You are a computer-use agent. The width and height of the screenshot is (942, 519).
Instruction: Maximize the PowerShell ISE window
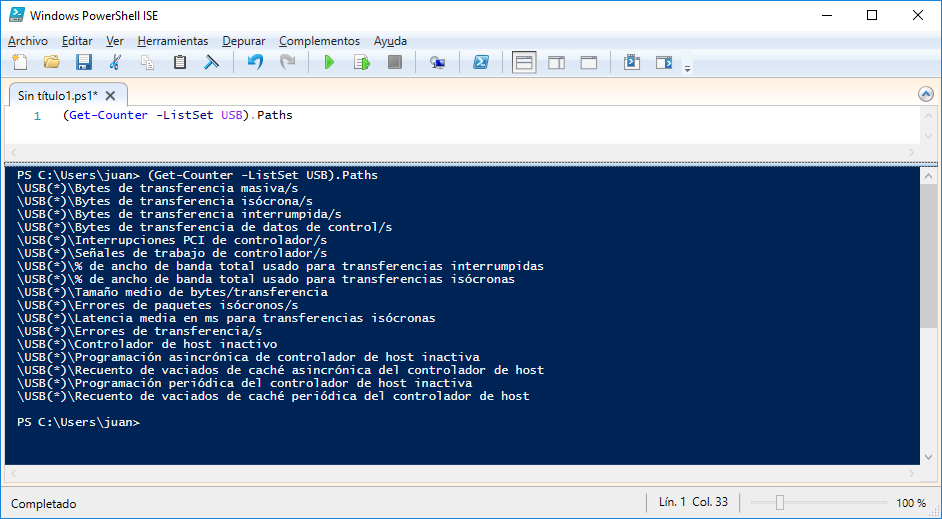(x=872, y=16)
